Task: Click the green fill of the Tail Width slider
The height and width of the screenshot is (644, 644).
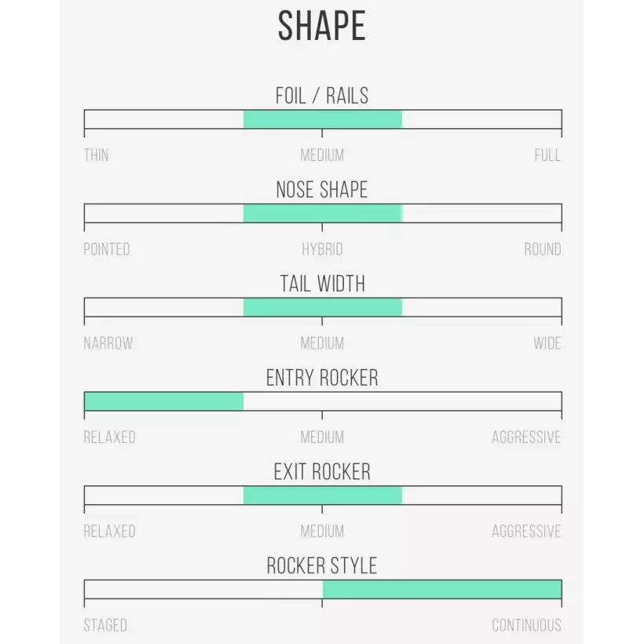Action: (x=322, y=307)
